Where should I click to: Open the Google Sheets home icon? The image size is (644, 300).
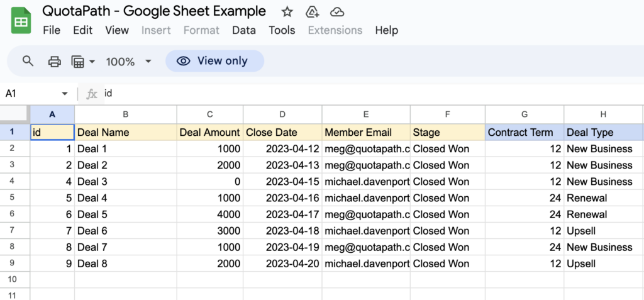click(21, 21)
